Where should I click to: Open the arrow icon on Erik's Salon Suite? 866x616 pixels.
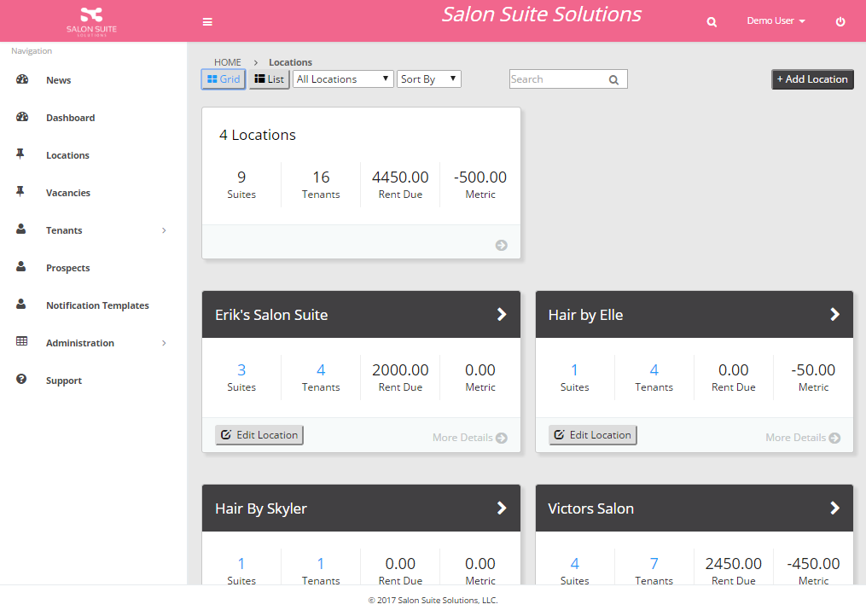(x=502, y=315)
